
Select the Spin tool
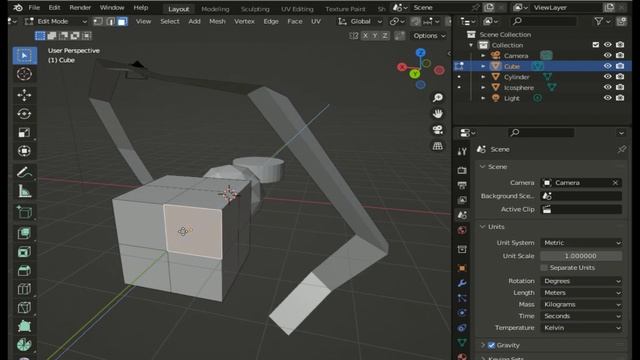[x=24, y=345]
